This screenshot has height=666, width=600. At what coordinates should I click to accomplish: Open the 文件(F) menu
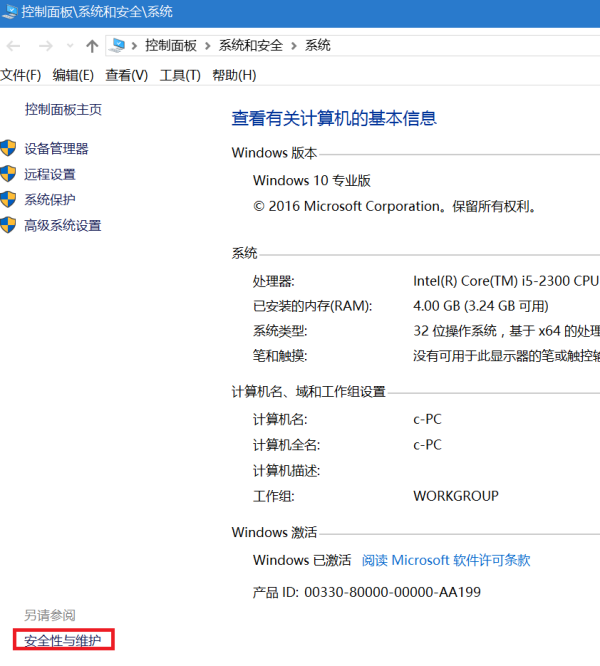[x=21, y=75]
